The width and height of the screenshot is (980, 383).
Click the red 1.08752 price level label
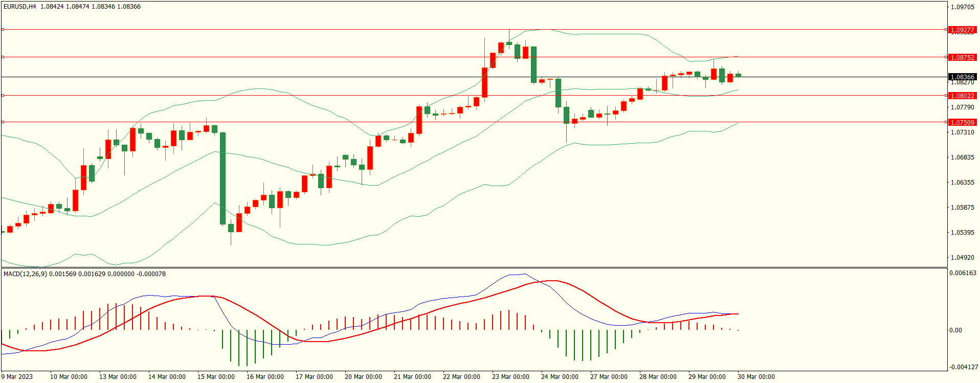(x=962, y=57)
